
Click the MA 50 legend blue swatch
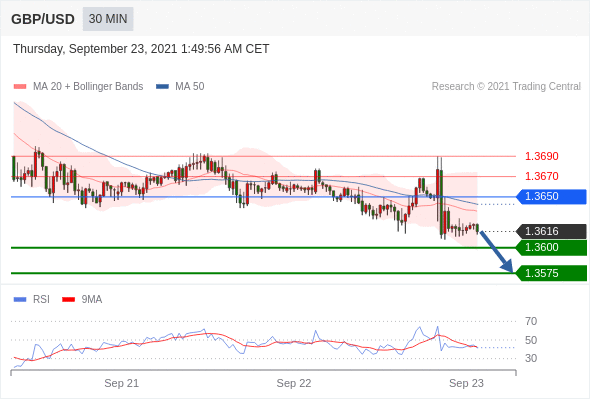click(x=162, y=87)
